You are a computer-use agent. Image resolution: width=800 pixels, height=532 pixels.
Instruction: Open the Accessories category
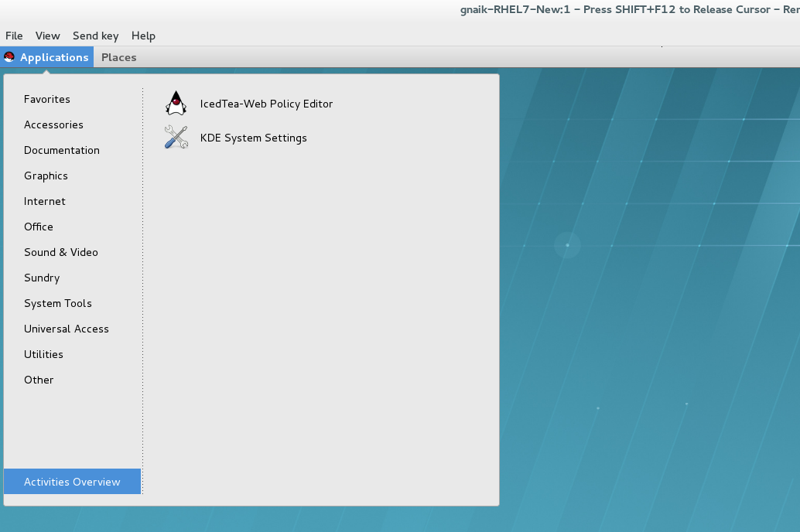[53, 124]
